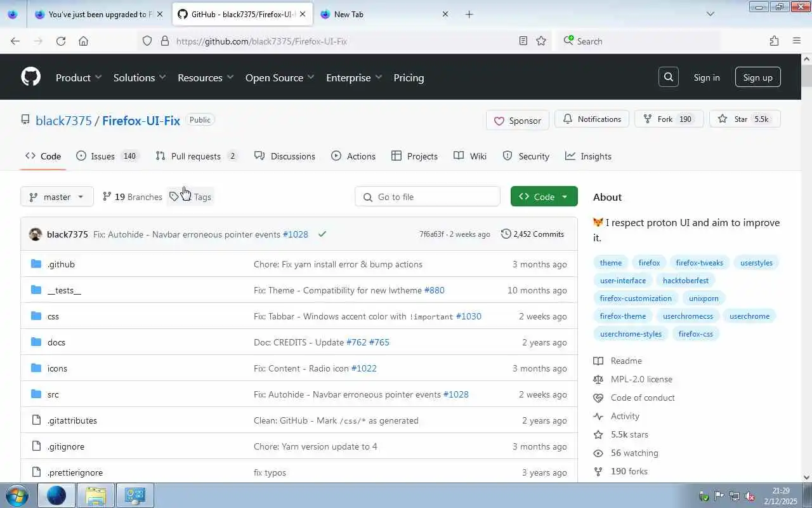Open the Pricing page link
Screen dimensions: 812x508
click(x=409, y=77)
